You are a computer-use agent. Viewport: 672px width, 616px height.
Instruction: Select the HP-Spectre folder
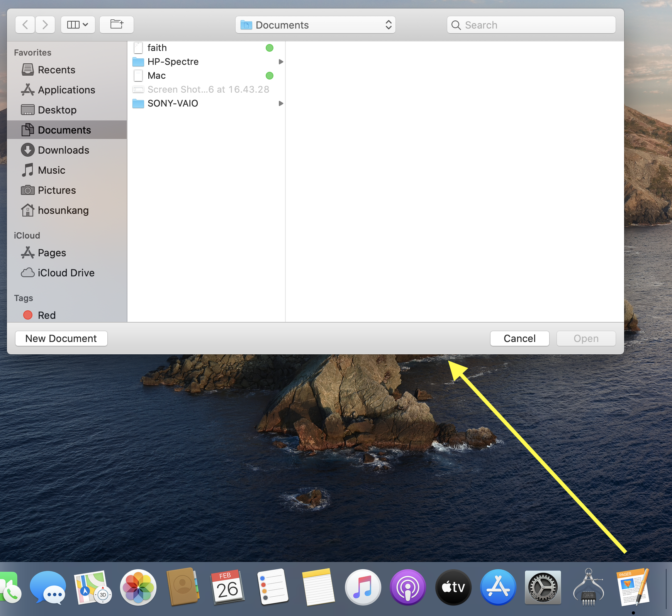[x=206, y=62]
